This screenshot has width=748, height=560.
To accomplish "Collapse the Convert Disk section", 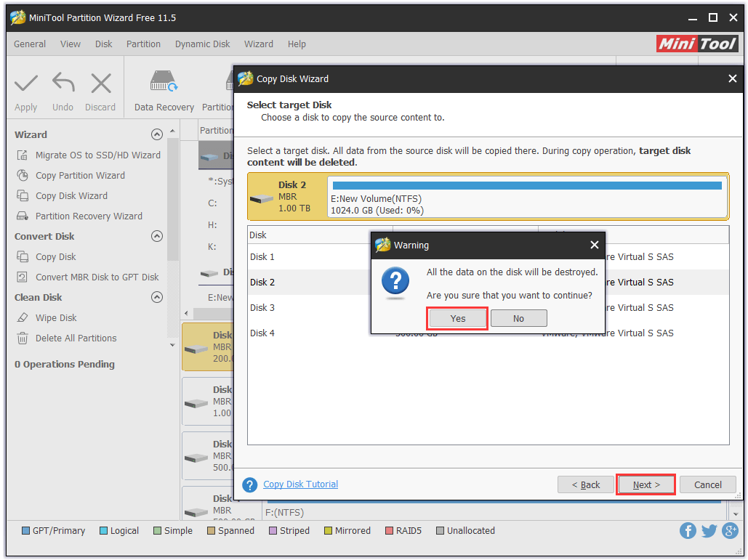I will tap(156, 236).
